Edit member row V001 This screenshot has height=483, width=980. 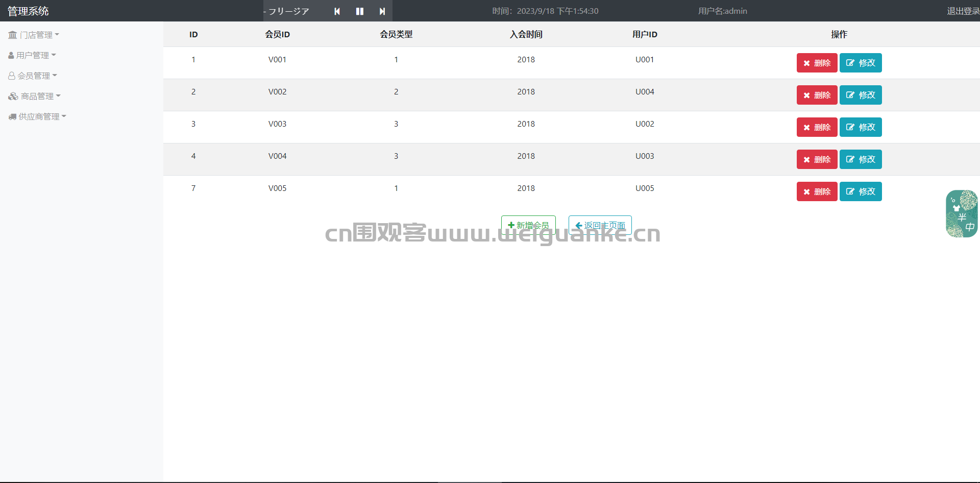(861, 63)
